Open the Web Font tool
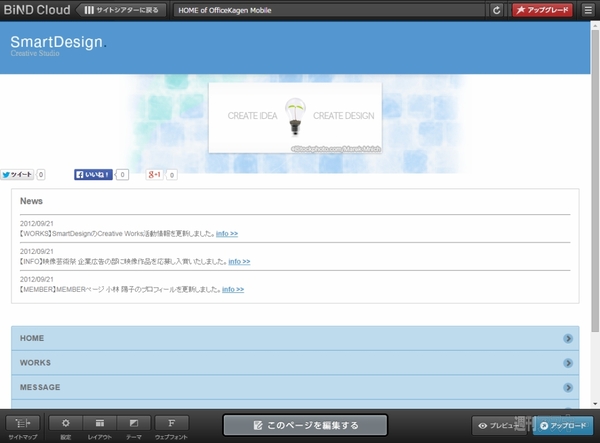Image resolution: width=600 pixels, height=443 pixels. click(171, 427)
